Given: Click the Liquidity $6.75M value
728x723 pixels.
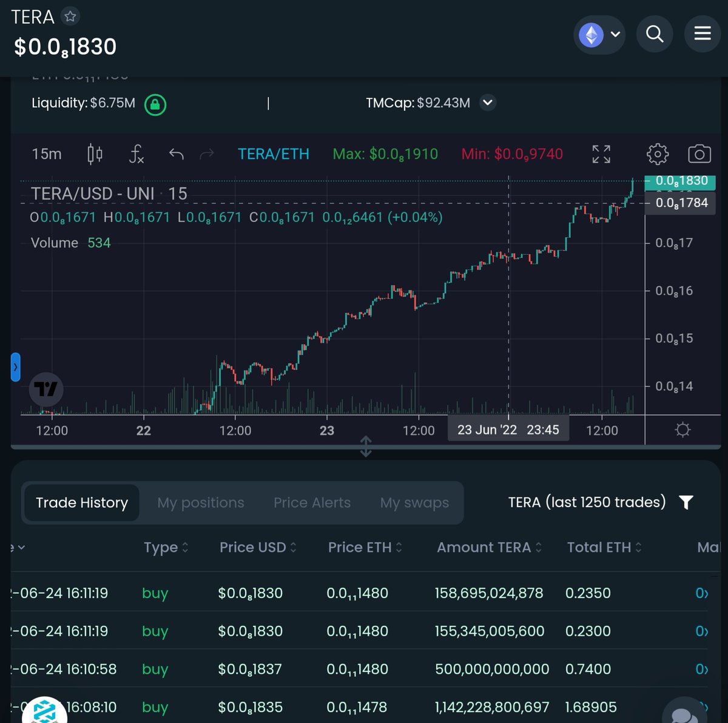Looking at the screenshot, I should click(x=113, y=103).
